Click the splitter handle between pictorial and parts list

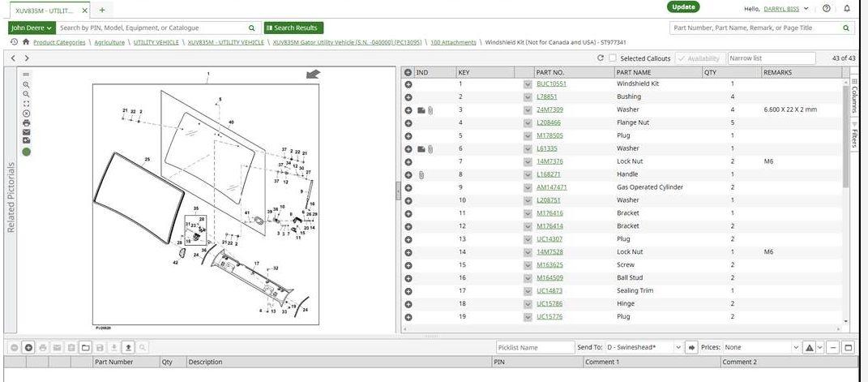(398, 191)
